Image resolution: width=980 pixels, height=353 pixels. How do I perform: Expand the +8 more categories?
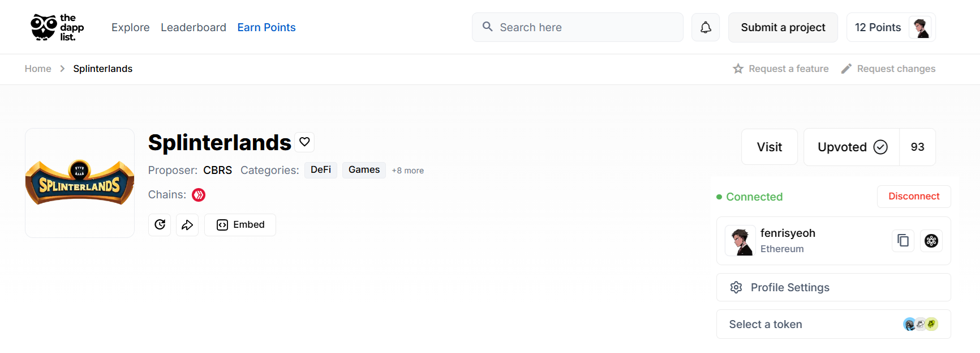coord(407,171)
